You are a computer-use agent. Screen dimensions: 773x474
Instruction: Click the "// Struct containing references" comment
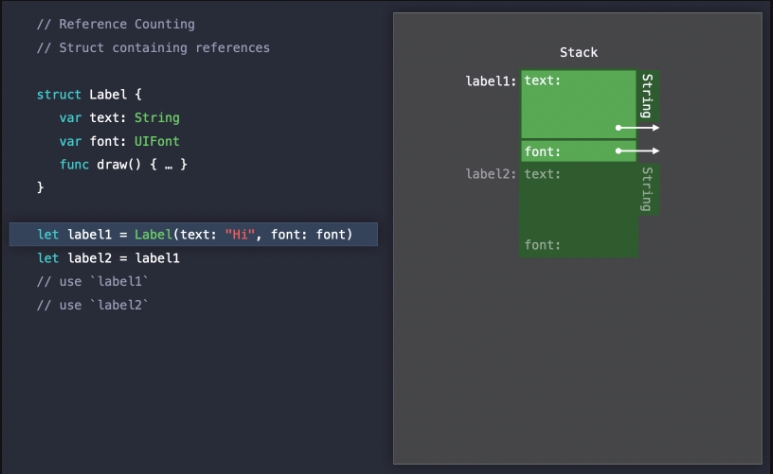(x=153, y=47)
